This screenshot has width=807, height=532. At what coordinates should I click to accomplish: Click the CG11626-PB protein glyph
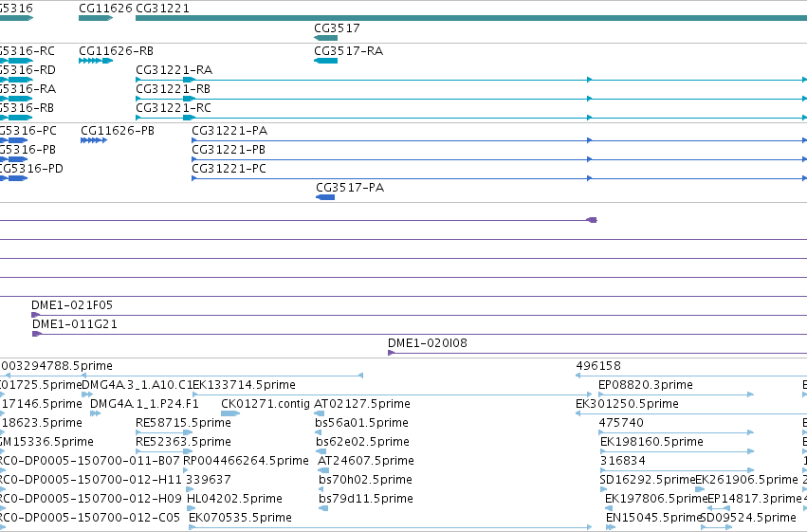[94, 140]
